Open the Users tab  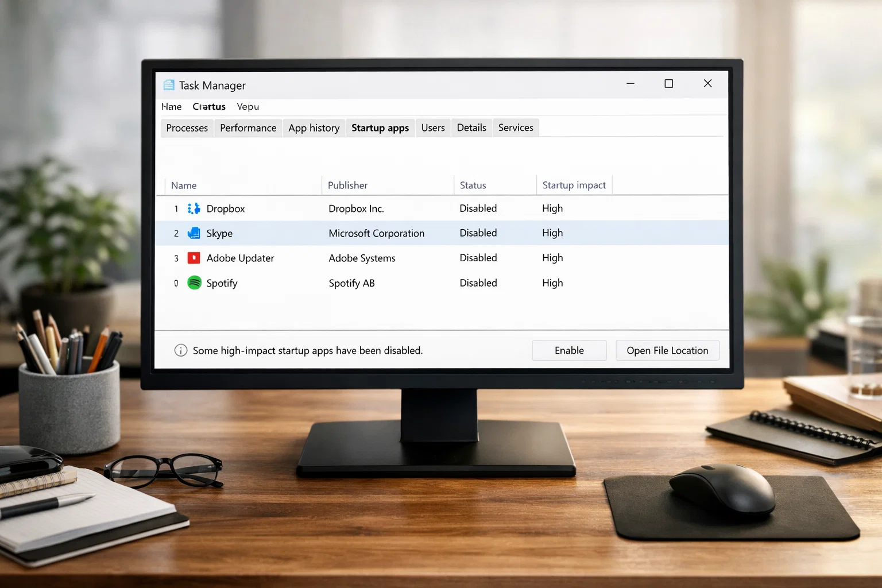pos(433,127)
